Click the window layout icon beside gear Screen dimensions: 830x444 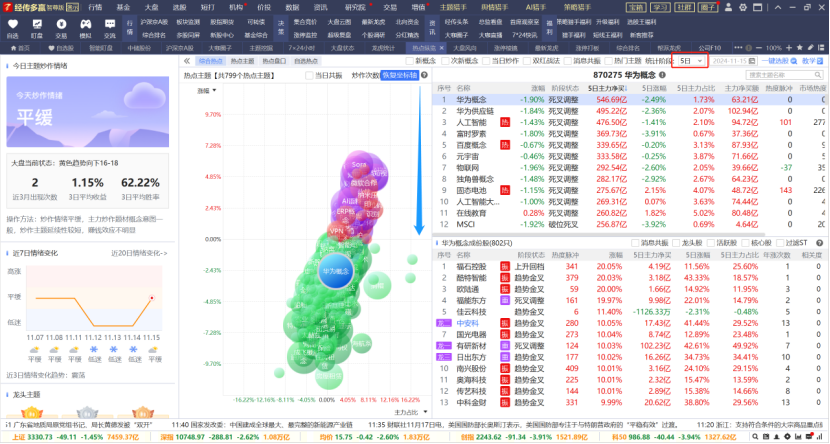coord(758,7)
